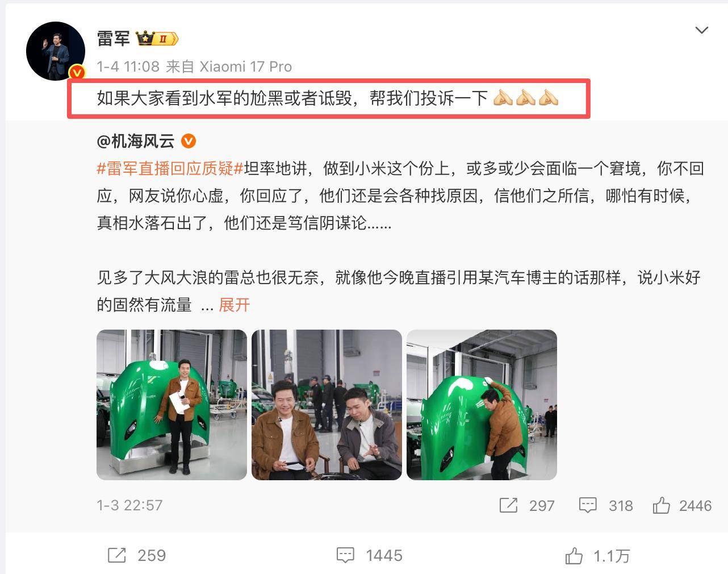Click the repost icon showing 297
This screenshot has width=728, height=574.
pyautogui.click(x=508, y=505)
